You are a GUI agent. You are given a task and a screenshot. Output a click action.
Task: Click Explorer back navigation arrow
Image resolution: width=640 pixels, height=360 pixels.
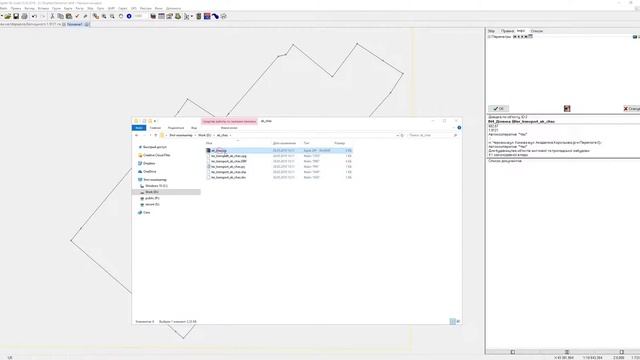137,135
